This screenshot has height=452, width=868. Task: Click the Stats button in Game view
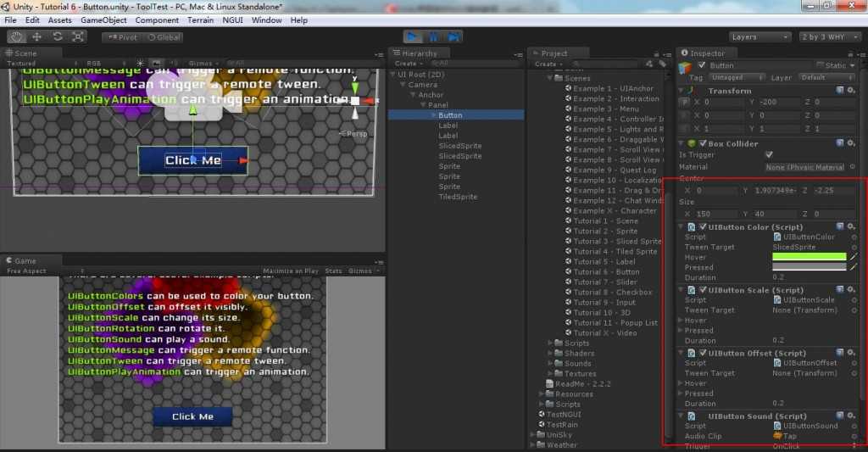pos(333,271)
